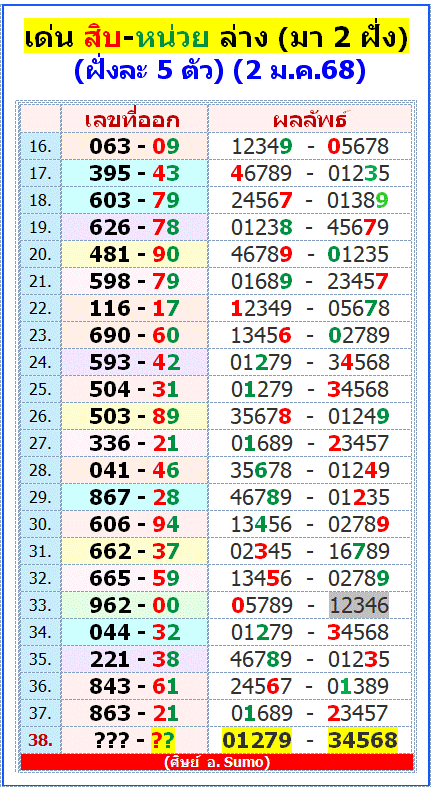Click the 221 - 38 purple cell
432x787 pixels.
click(x=134, y=659)
